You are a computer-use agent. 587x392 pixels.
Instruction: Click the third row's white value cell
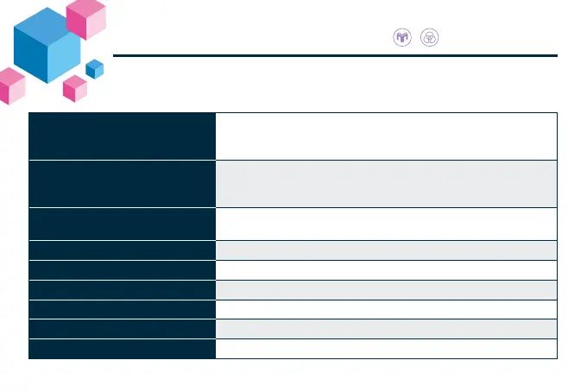(386, 224)
